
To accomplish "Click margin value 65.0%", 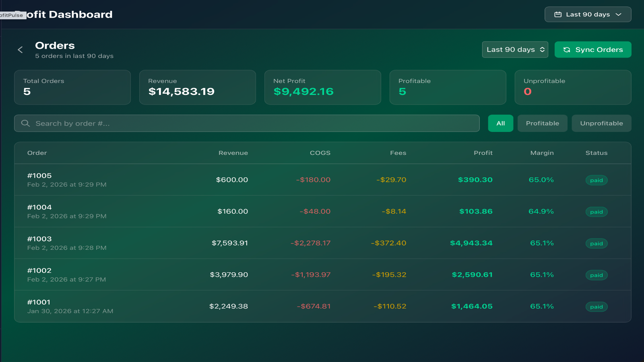I will [541, 180].
